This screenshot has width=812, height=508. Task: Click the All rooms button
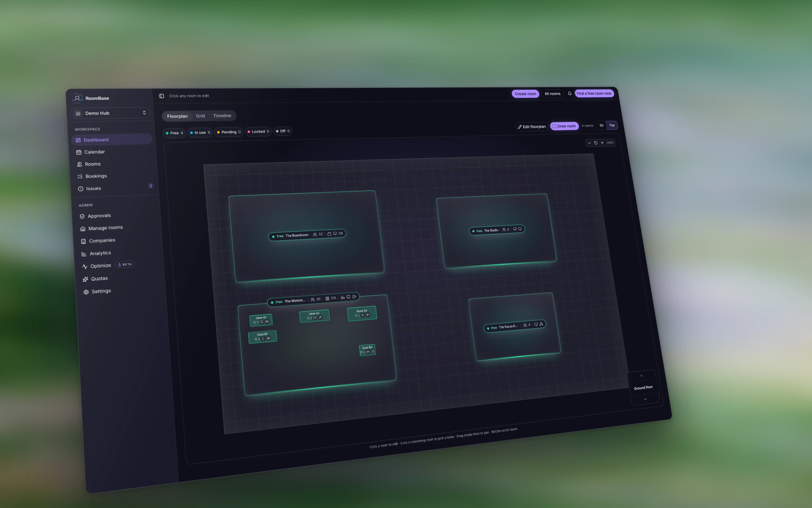pos(552,94)
